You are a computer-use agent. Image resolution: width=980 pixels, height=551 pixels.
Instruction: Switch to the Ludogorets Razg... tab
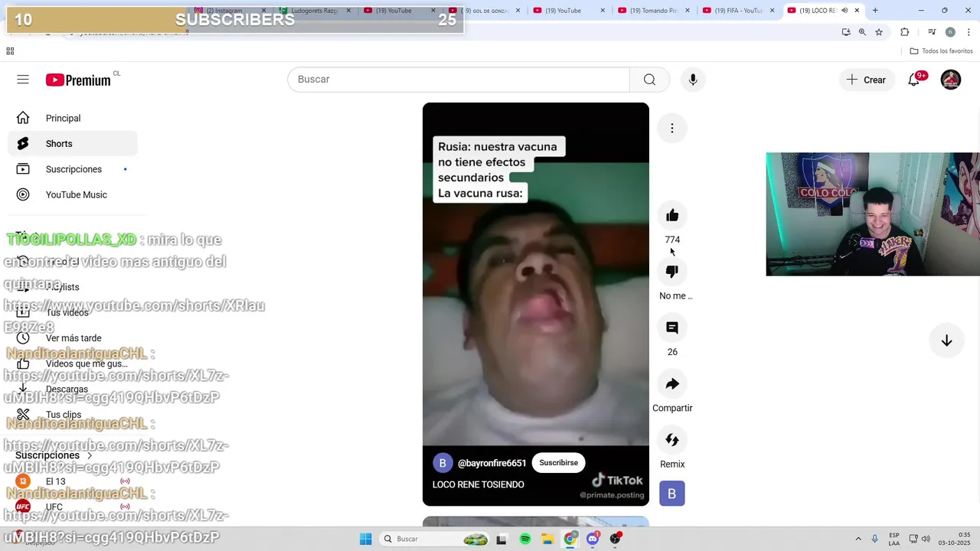(314, 11)
